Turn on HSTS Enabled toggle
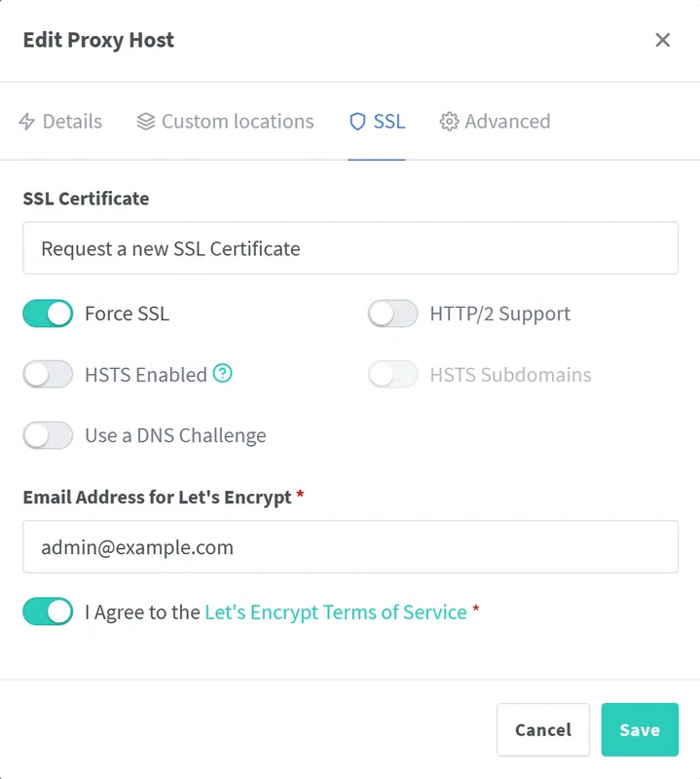700x779 pixels. click(48, 374)
